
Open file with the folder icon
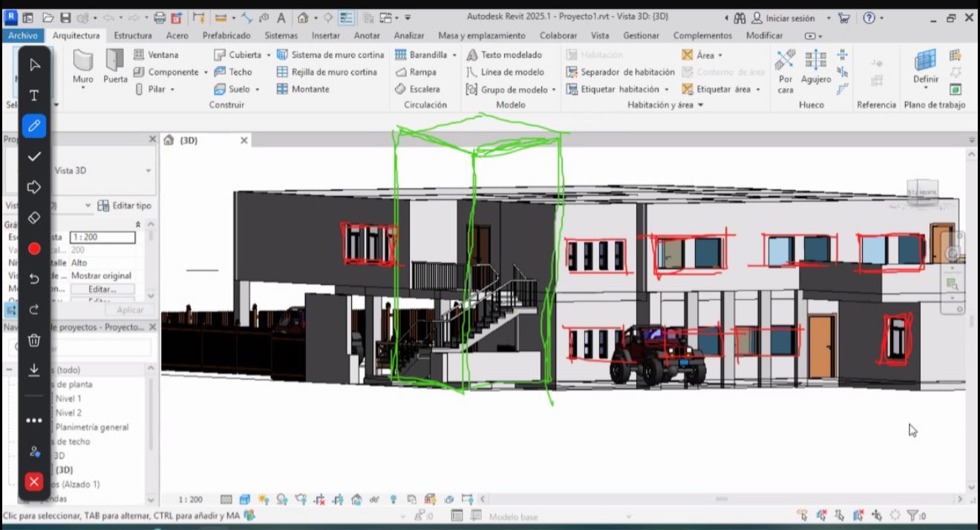[48, 18]
